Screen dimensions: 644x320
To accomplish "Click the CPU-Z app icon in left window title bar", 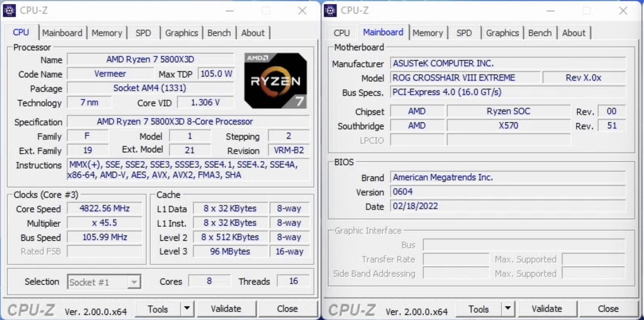I will point(9,10).
